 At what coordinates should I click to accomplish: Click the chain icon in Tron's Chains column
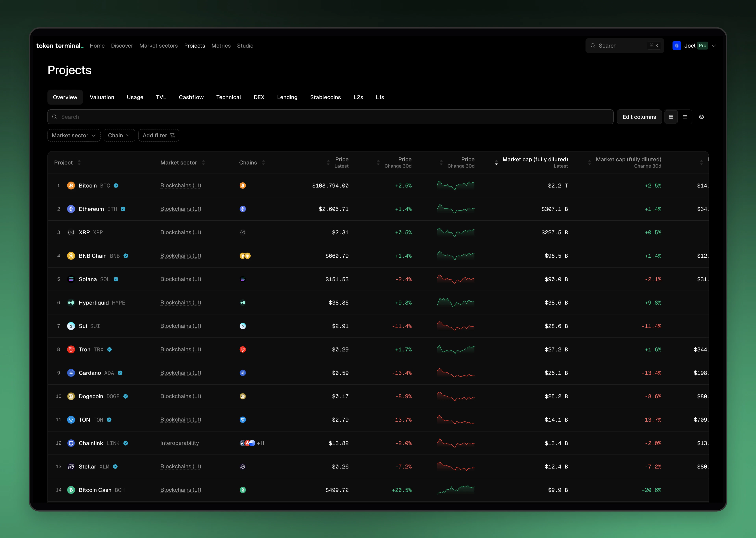click(243, 349)
